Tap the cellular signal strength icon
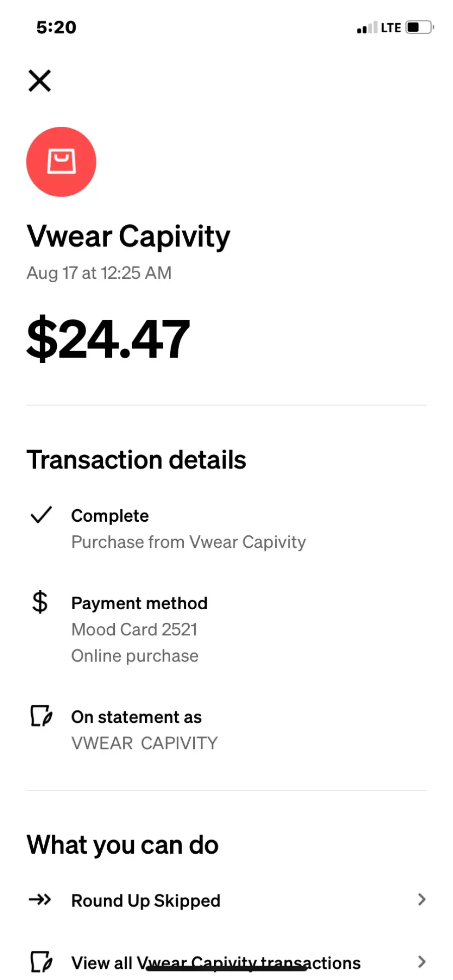The image size is (453, 980). [x=366, y=28]
